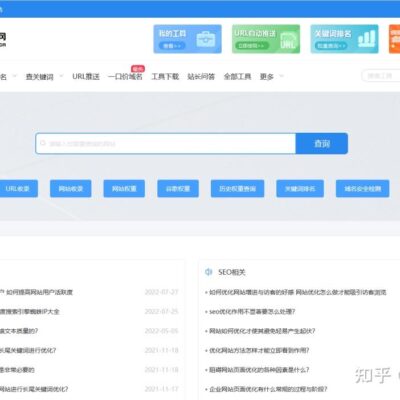The height and width of the screenshot is (400, 400).
Task: Click the 批量查询 pill on 关键词排名 card
Action: click(331, 46)
